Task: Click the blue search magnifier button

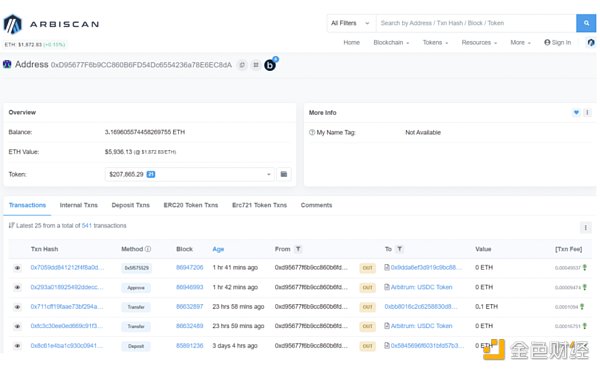Action: (x=586, y=23)
